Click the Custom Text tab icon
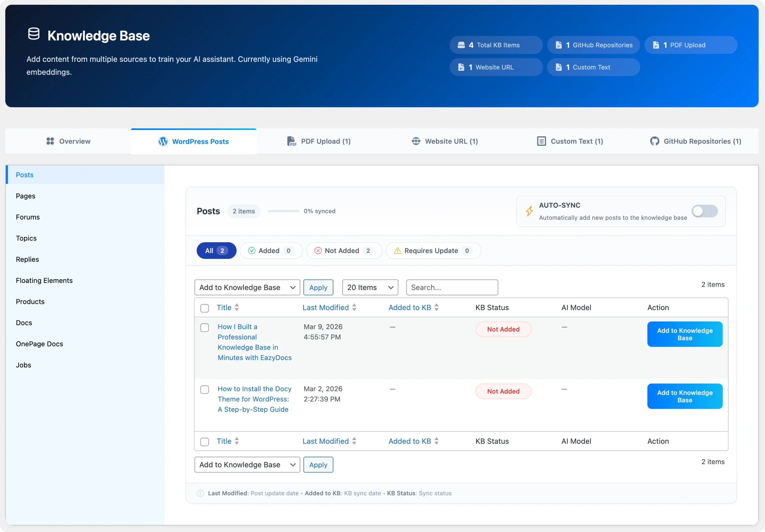The image size is (765, 532). [541, 141]
